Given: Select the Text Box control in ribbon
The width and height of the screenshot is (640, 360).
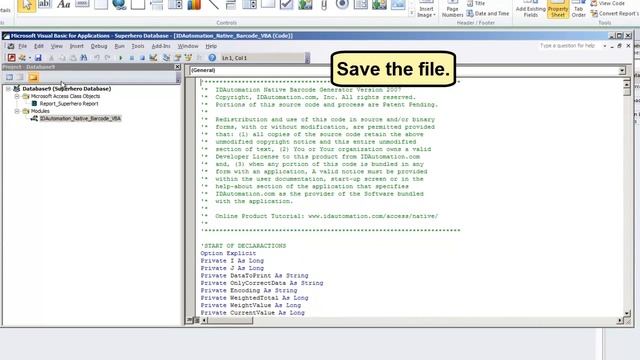Looking at the screenshot, I should tap(44, 4).
